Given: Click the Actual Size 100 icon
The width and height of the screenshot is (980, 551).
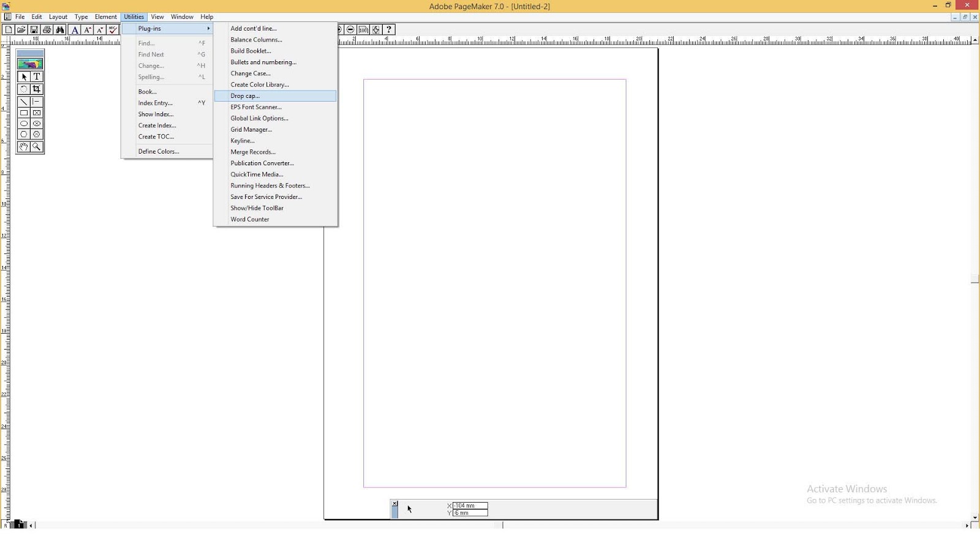Looking at the screenshot, I should pos(363,29).
